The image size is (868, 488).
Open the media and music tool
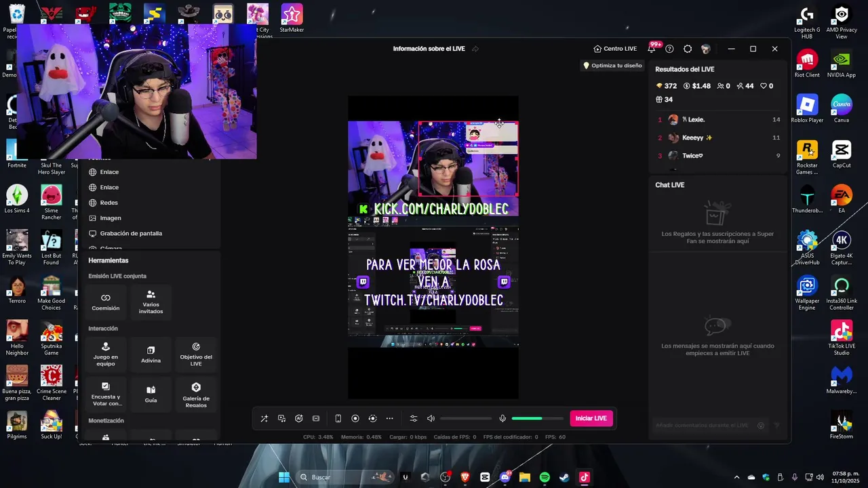[x=281, y=418]
